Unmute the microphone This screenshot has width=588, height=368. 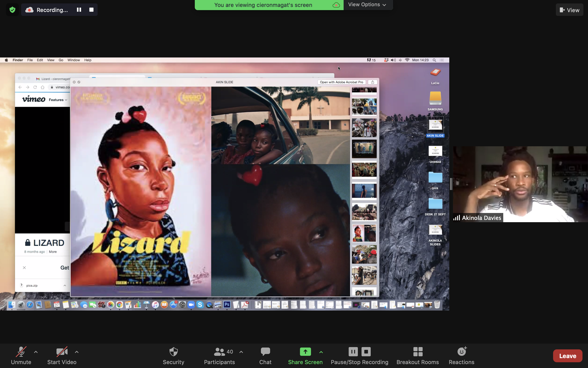[21, 356]
